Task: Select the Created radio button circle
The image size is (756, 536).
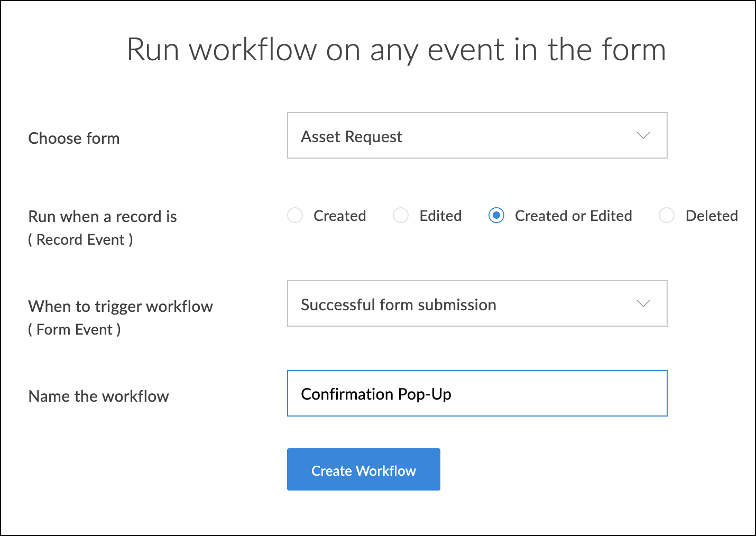Action: click(295, 216)
